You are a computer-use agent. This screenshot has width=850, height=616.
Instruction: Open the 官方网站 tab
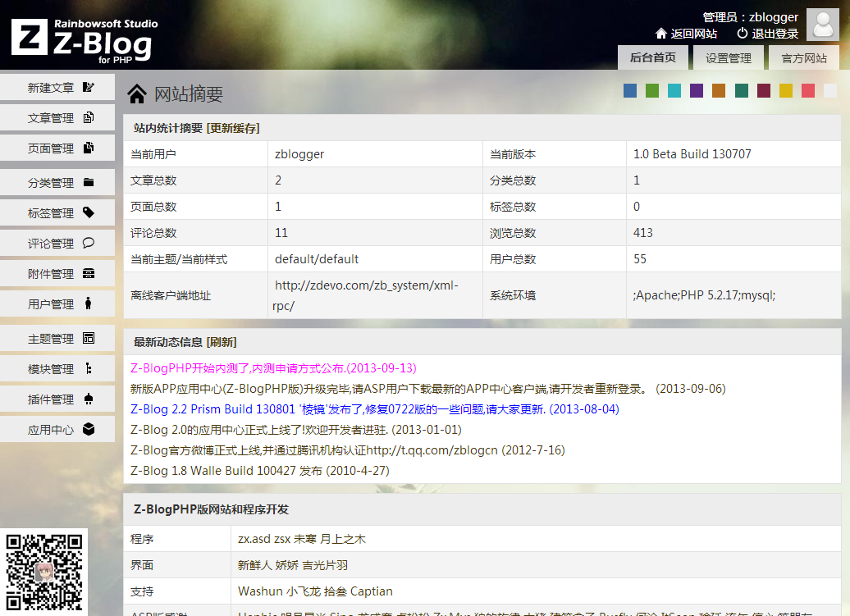[x=804, y=58]
